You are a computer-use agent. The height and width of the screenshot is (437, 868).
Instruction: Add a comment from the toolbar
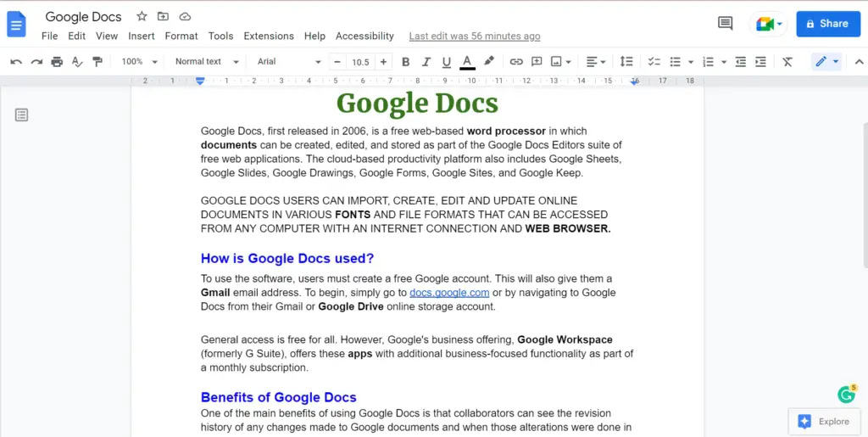pyautogui.click(x=537, y=61)
